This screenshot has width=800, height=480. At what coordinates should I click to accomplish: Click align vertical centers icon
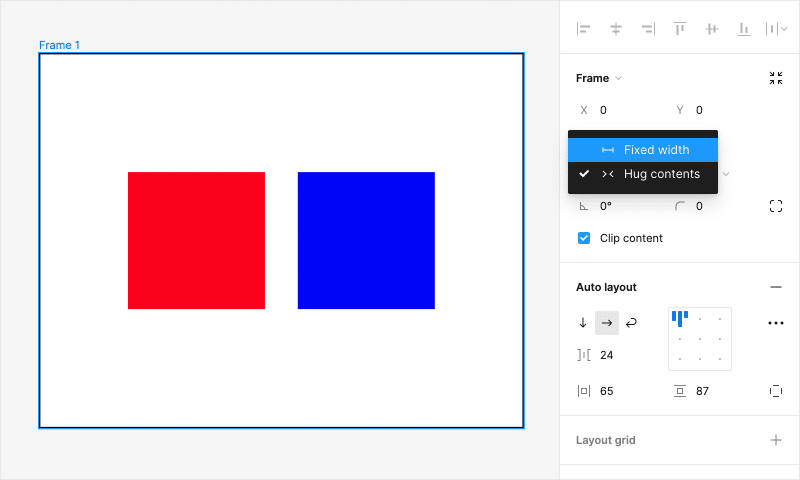[x=712, y=29]
